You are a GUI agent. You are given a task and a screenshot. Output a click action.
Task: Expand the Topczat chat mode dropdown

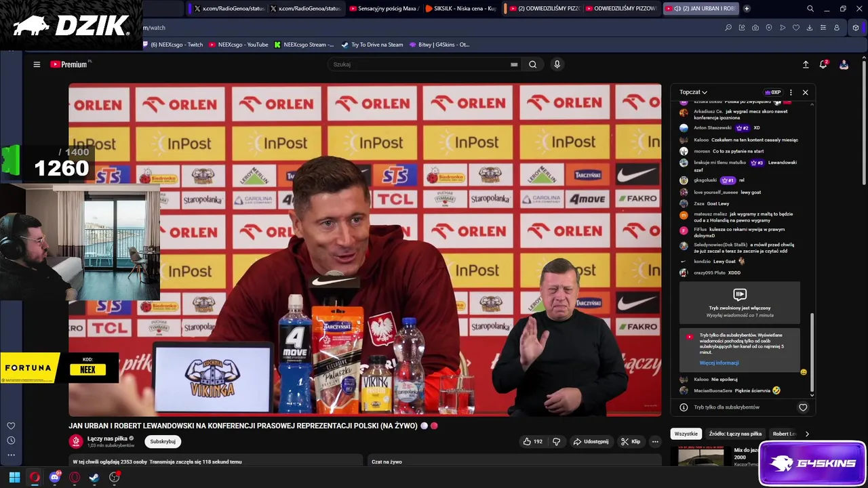pos(693,92)
